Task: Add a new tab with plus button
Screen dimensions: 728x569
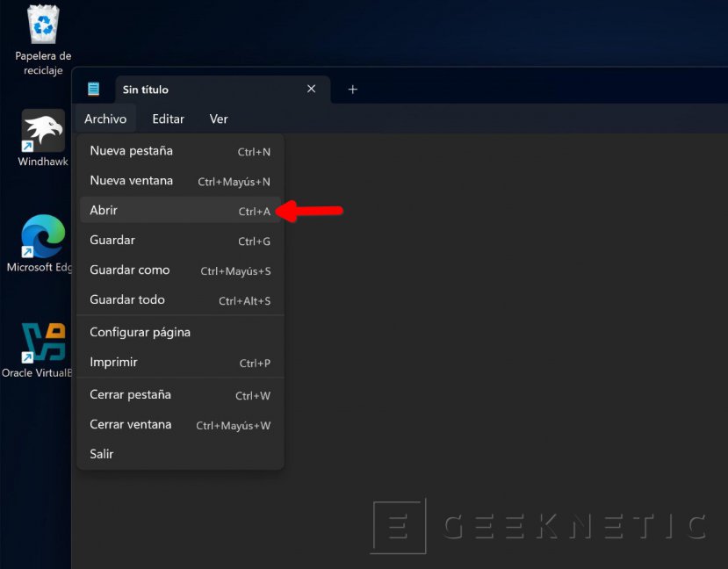Action: click(x=352, y=89)
